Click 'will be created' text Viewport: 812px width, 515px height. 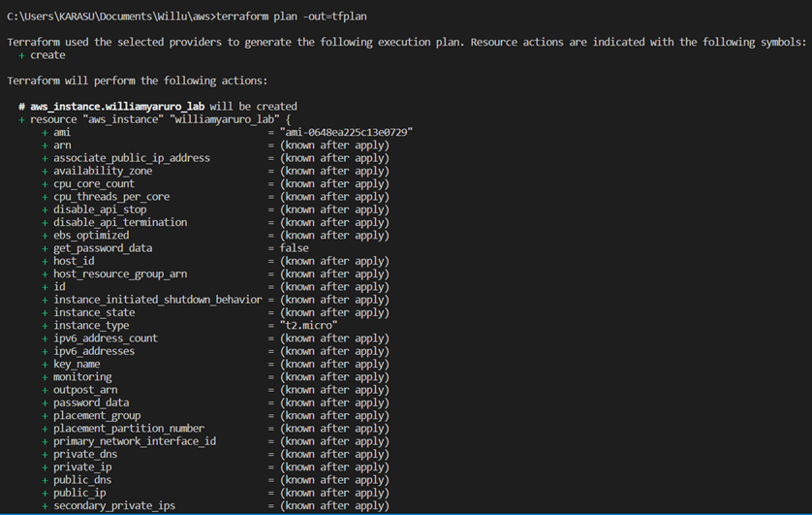pos(253,107)
